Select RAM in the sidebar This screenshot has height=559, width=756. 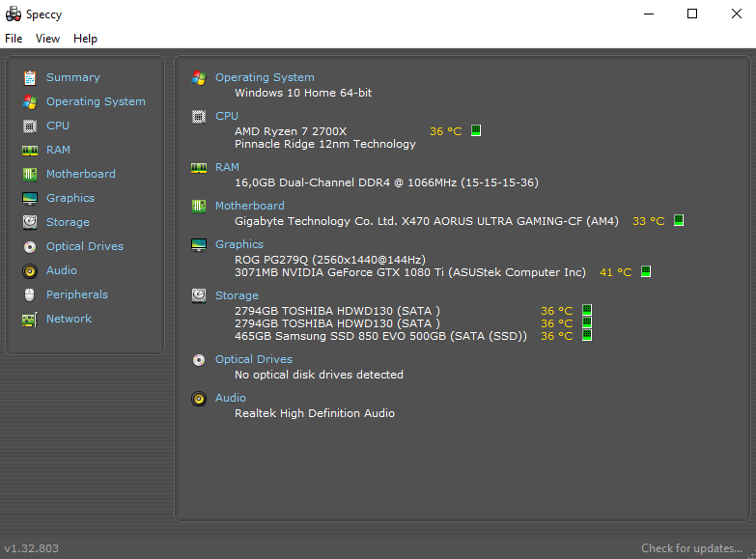point(58,150)
